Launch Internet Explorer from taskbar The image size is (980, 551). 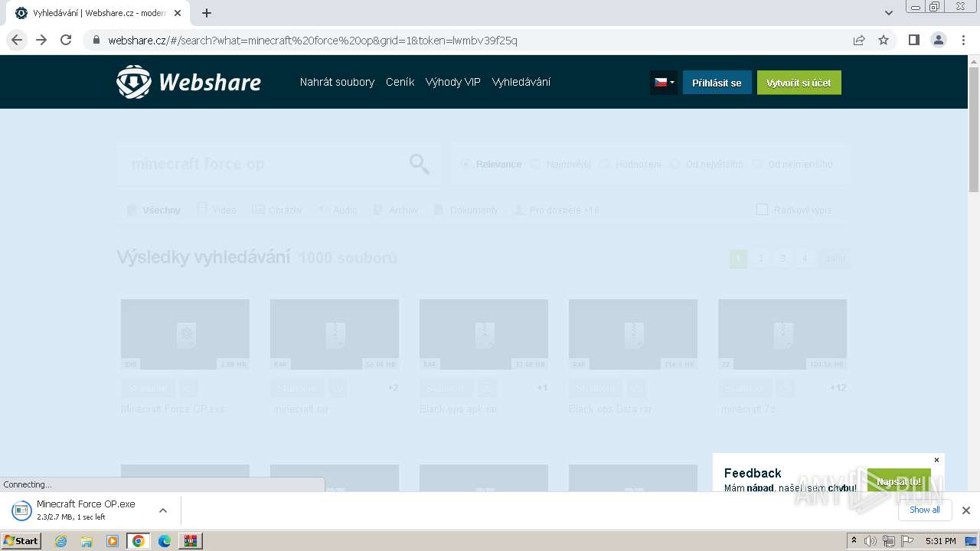60,541
